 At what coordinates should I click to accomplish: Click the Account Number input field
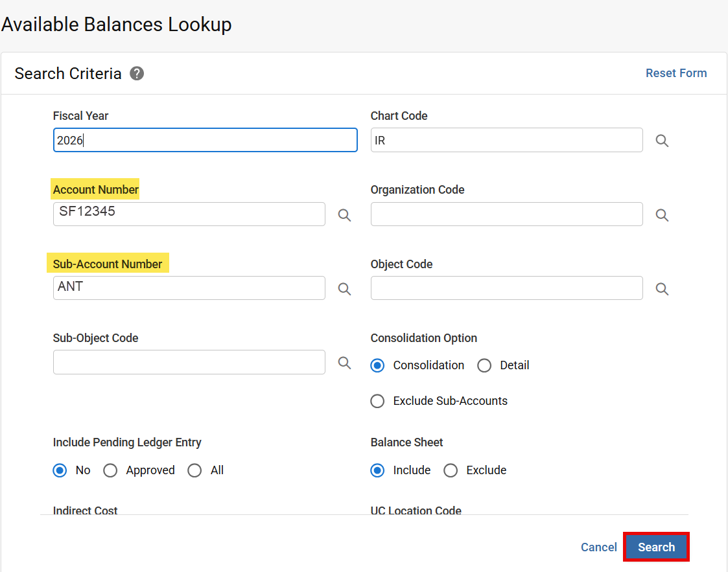(x=189, y=214)
